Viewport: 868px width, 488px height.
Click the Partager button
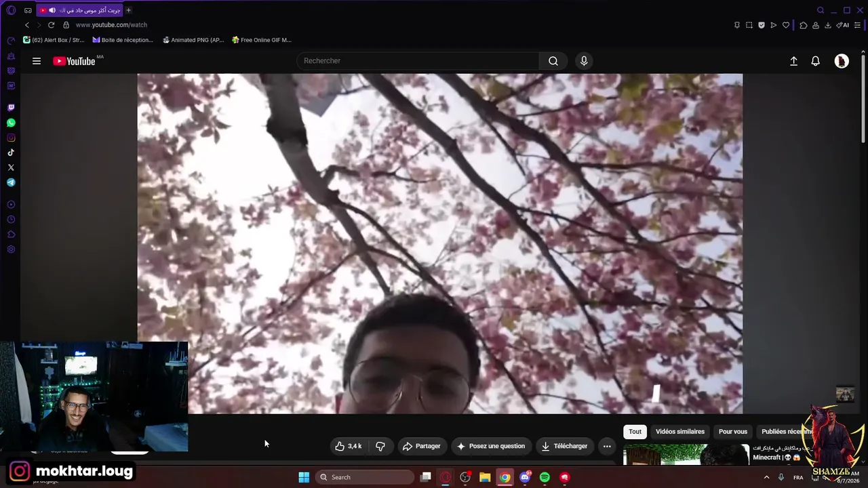pos(421,446)
